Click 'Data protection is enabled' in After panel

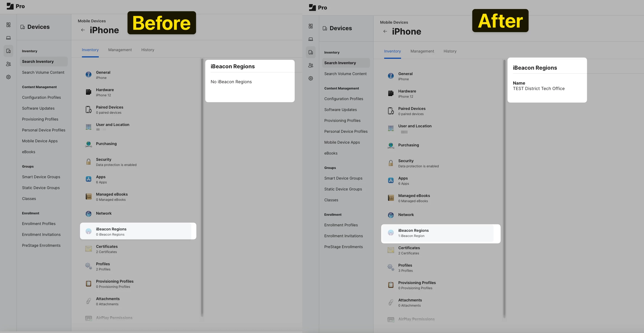(418, 166)
